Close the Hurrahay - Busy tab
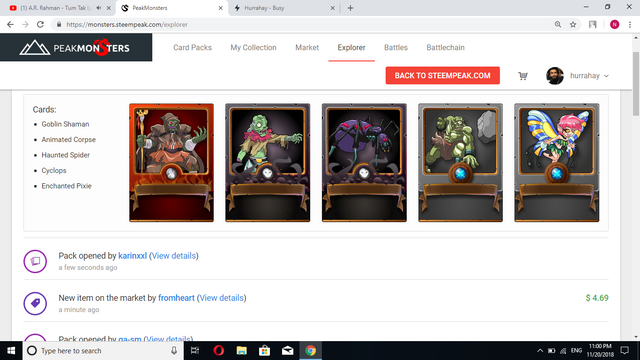This screenshot has height=360, width=640. [332, 8]
